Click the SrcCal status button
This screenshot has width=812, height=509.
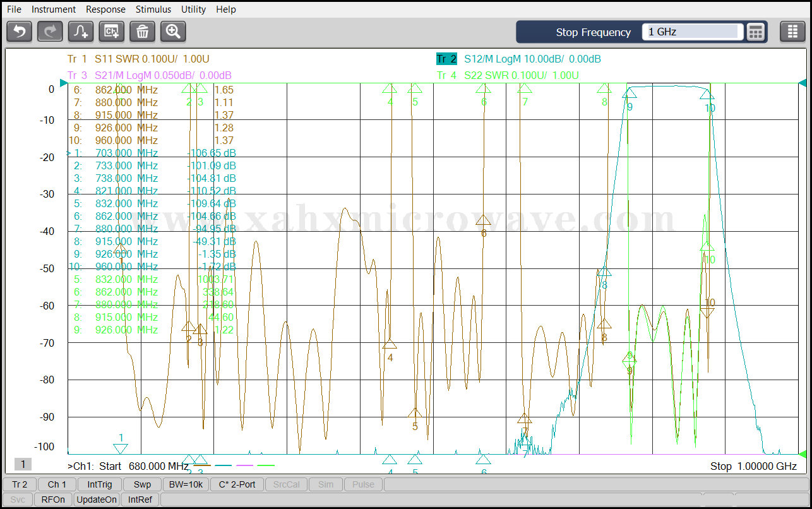[x=287, y=484]
